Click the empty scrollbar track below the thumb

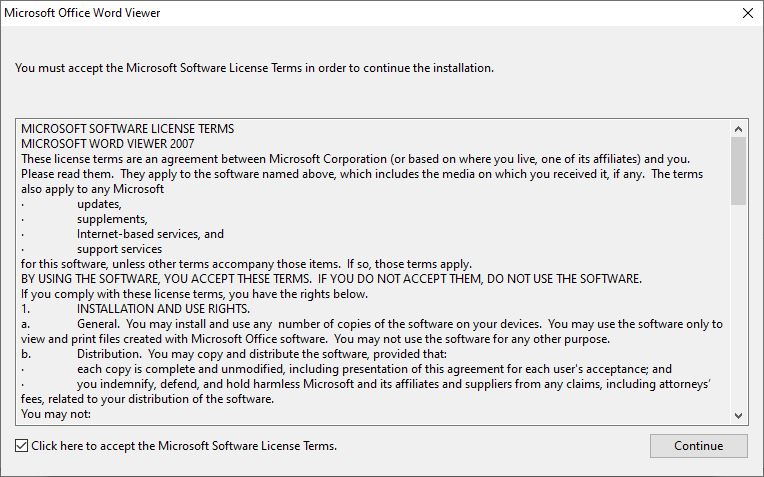click(738, 306)
